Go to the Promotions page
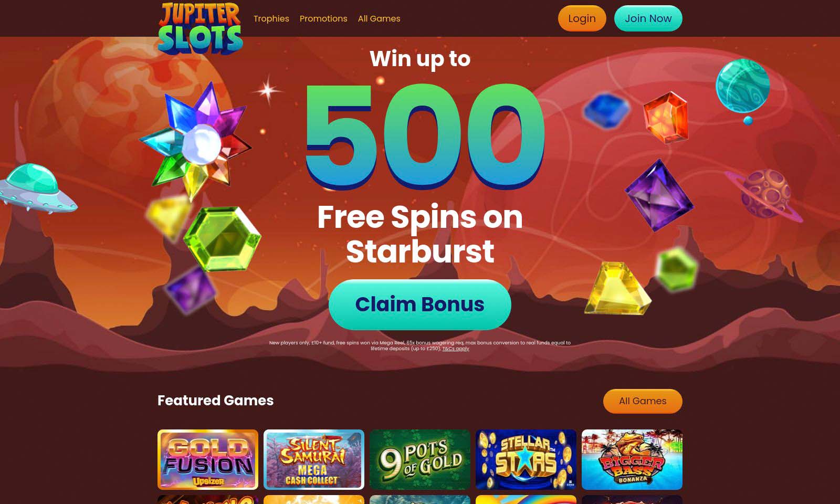The width and height of the screenshot is (840, 504). pos(323,18)
